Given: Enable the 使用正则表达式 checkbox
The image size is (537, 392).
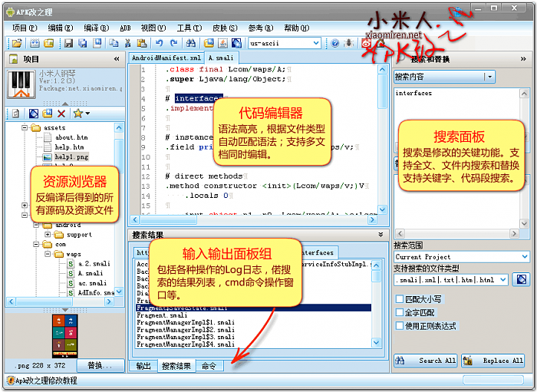Looking at the screenshot, I should click(400, 325).
